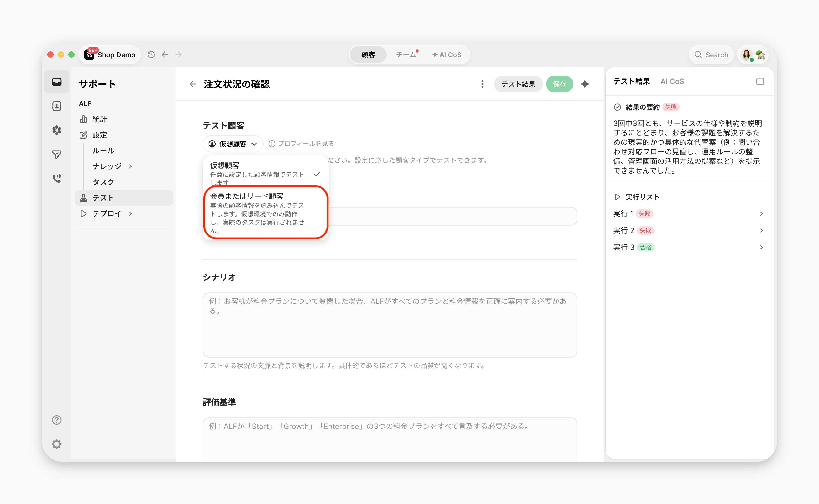819x504 pixels.
Task: Click the history clock icon
Action: pos(151,55)
